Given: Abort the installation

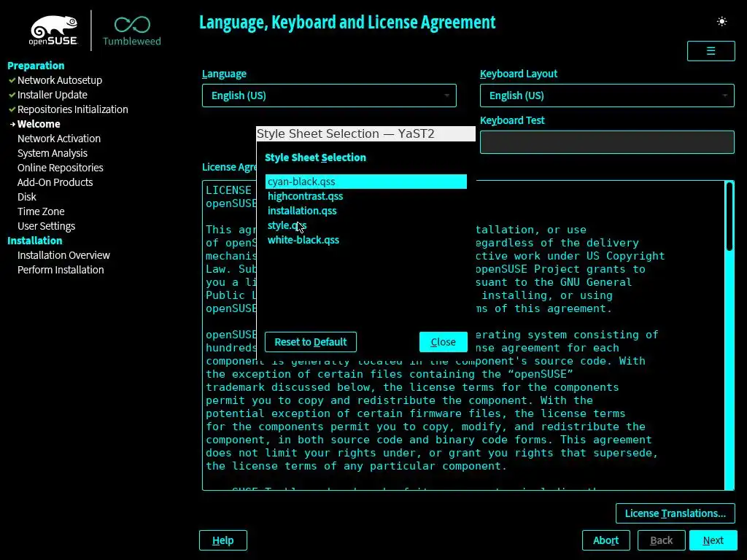Looking at the screenshot, I should pyautogui.click(x=605, y=540).
